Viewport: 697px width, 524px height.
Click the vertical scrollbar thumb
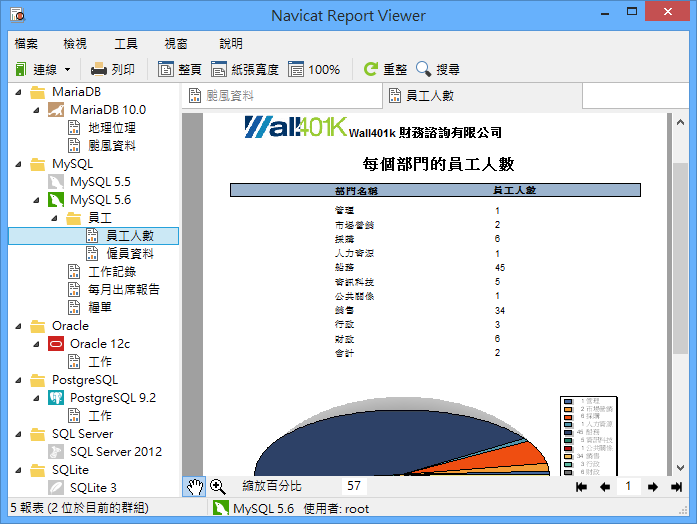tap(681, 259)
